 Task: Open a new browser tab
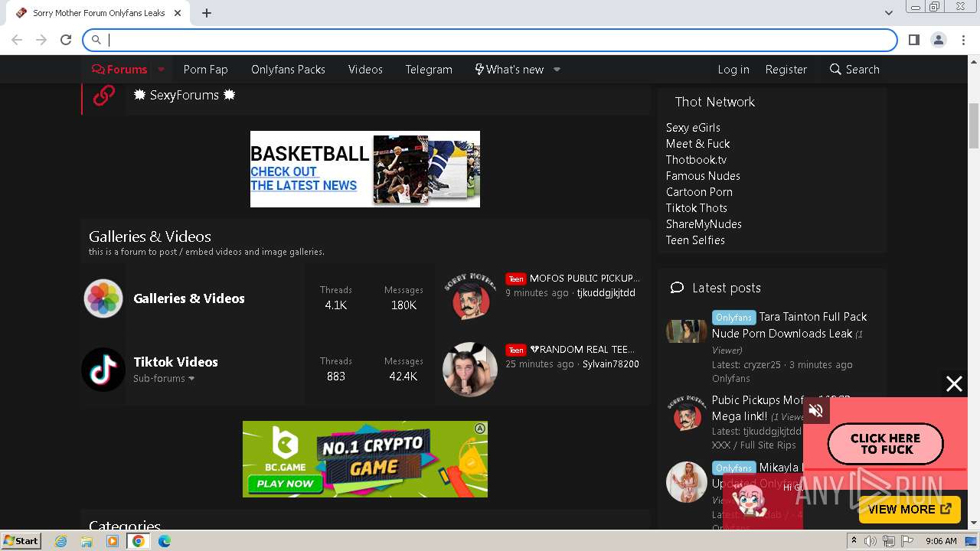coord(207,13)
